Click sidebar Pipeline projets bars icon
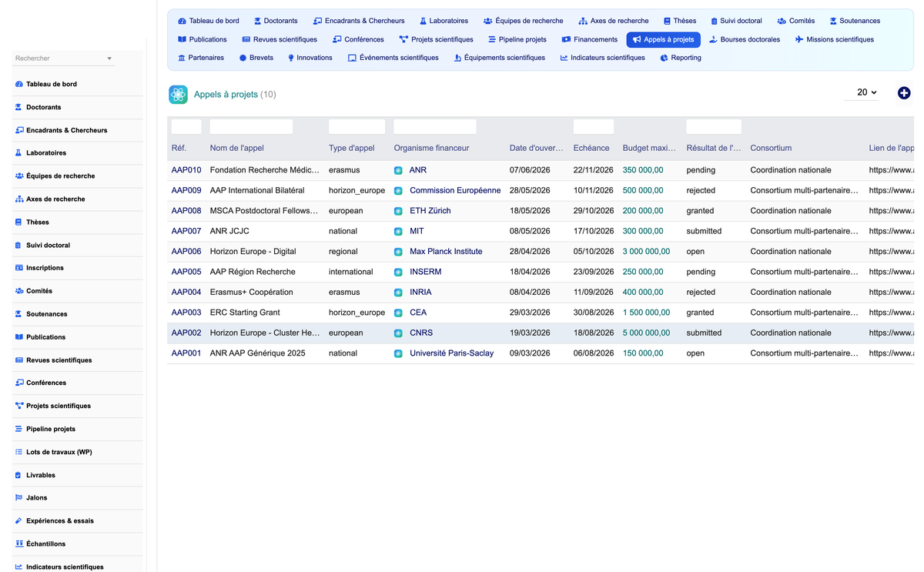The height and width of the screenshot is (572, 924). (19, 429)
